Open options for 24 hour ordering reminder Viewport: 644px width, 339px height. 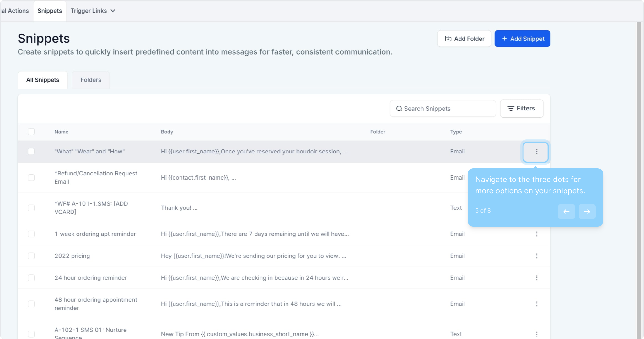(536, 278)
